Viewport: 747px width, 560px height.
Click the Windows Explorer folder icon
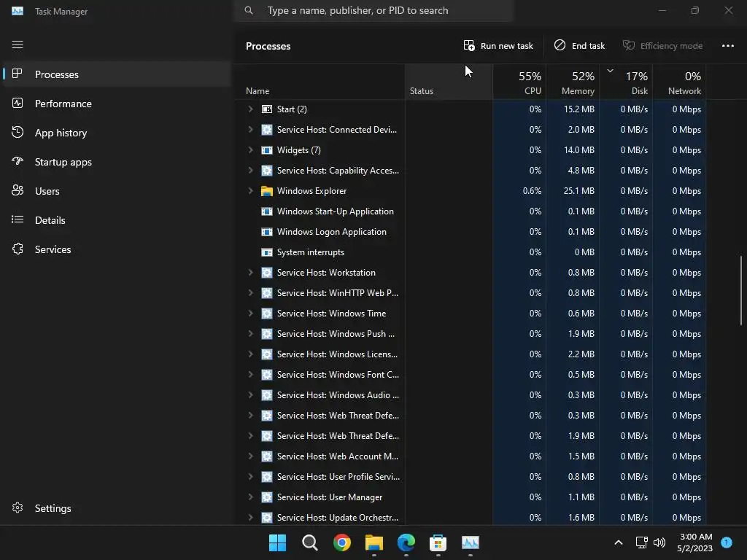(x=267, y=191)
